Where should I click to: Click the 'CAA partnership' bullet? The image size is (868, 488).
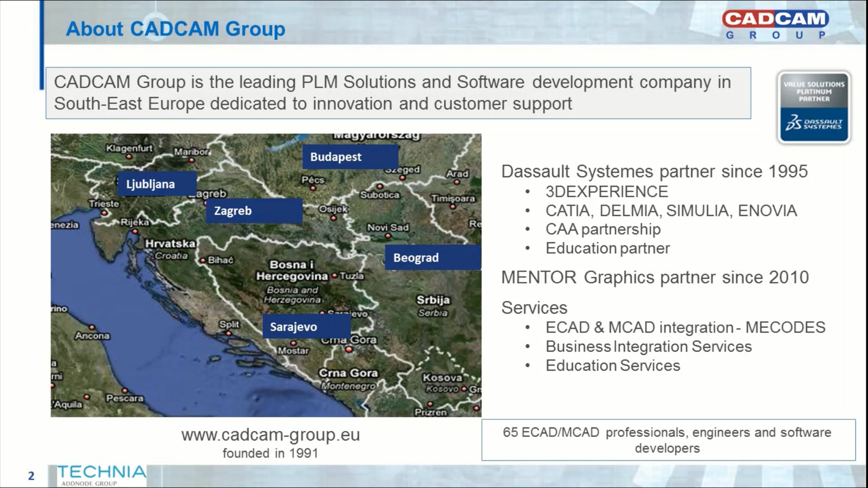(x=603, y=229)
